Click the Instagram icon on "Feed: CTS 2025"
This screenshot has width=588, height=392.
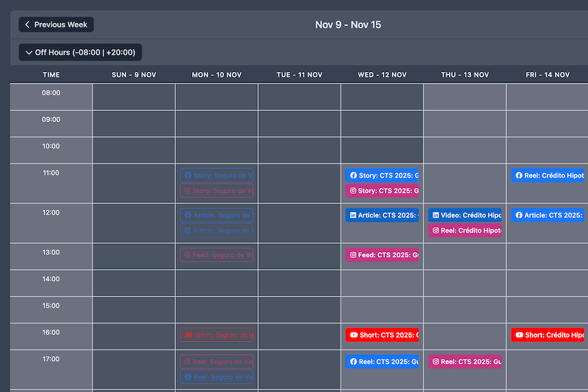pos(351,255)
